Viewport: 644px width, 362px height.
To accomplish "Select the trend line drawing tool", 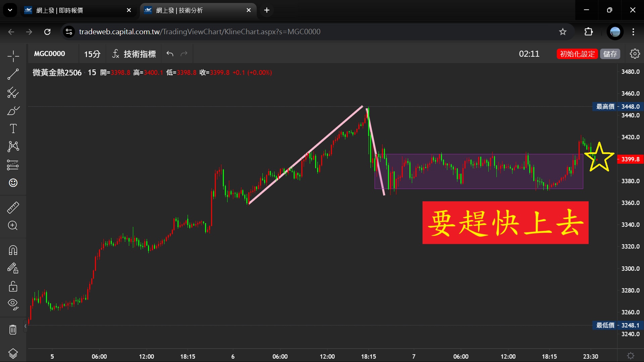I will (x=13, y=74).
